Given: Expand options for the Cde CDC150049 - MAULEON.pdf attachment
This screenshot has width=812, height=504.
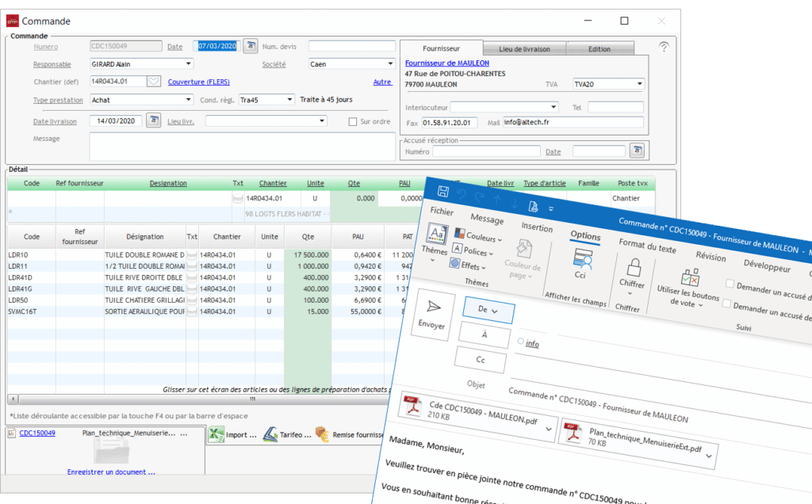Looking at the screenshot, I should pyautogui.click(x=549, y=429).
